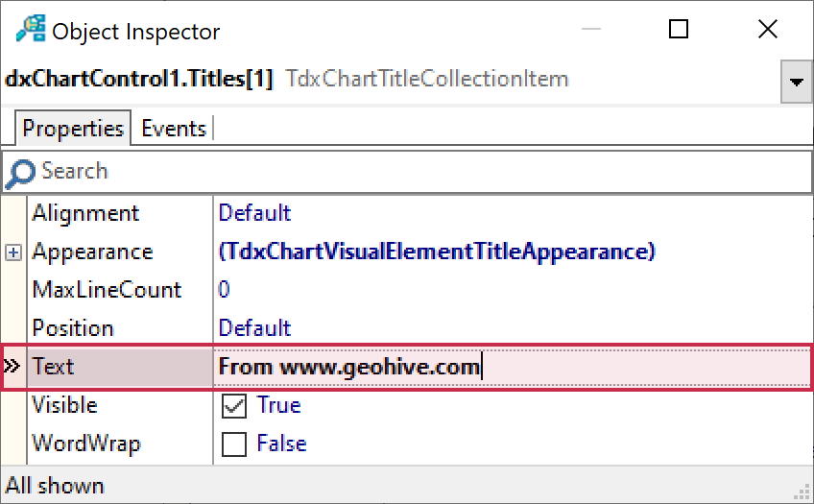Click the TdxChartVisualElementTitleAppearance value
Image resolution: width=814 pixels, height=504 pixels.
click(437, 252)
